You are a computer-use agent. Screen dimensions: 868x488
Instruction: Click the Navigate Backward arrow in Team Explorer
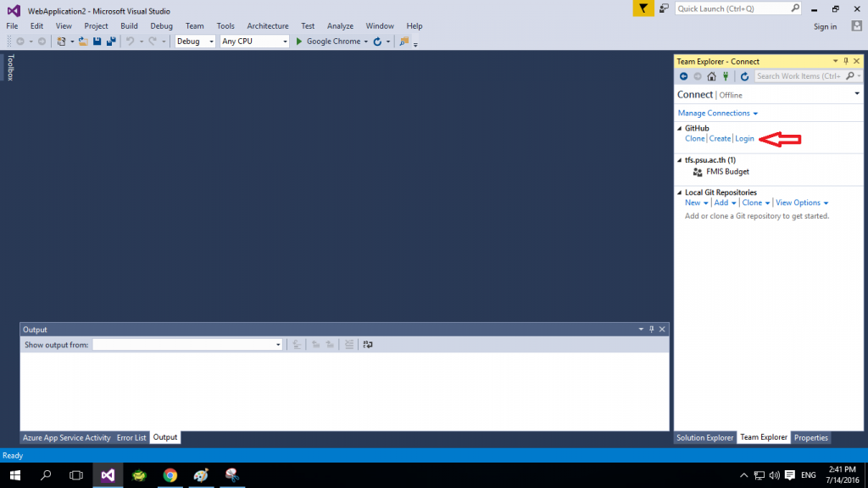(x=684, y=75)
